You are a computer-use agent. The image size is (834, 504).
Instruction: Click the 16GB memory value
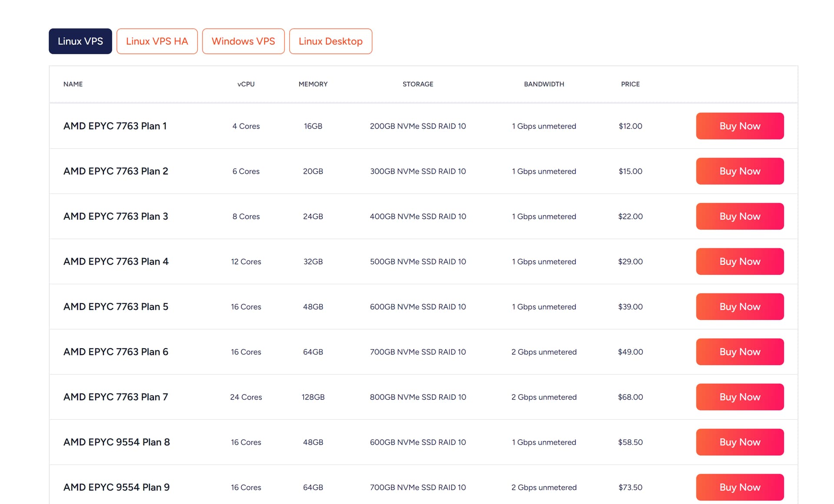click(313, 126)
